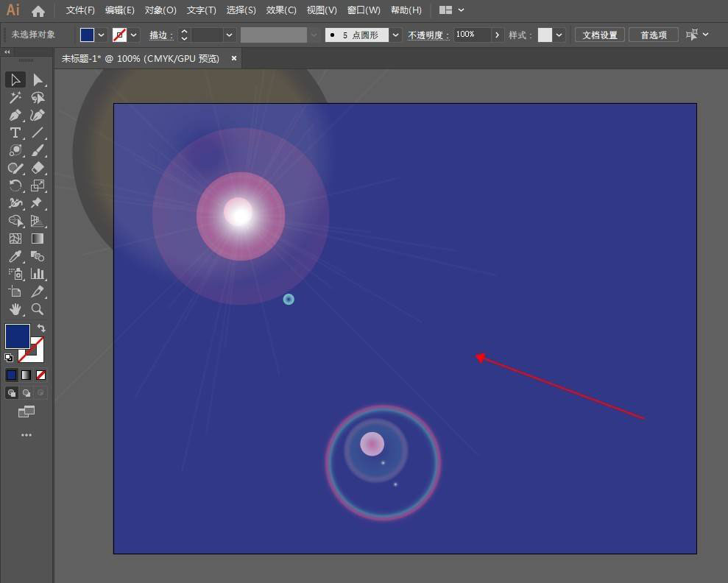Enable Draw Inside mode

[x=41, y=393]
